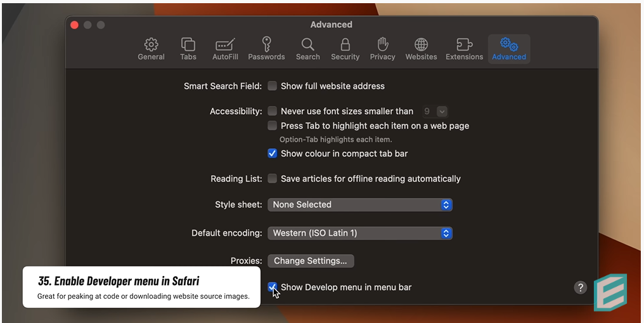Click the 'Default encoding:' label
Screen dimensions: 644x323
click(x=227, y=233)
